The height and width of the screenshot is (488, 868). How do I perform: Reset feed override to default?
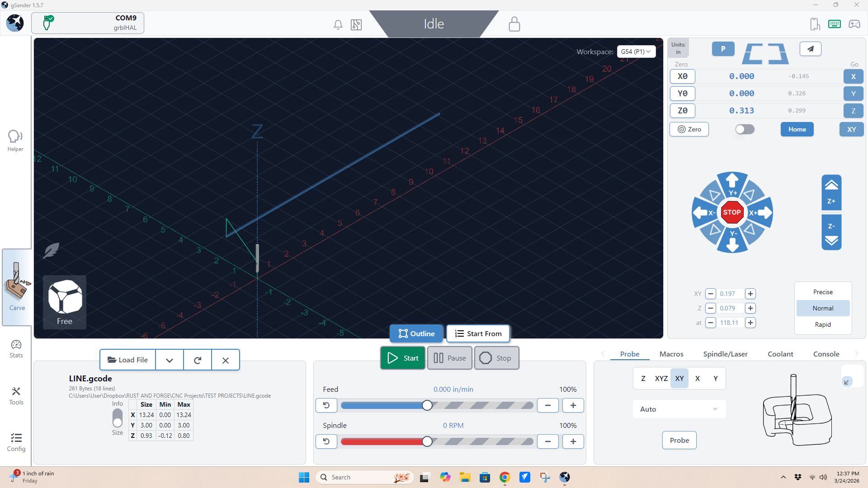coord(326,405)
